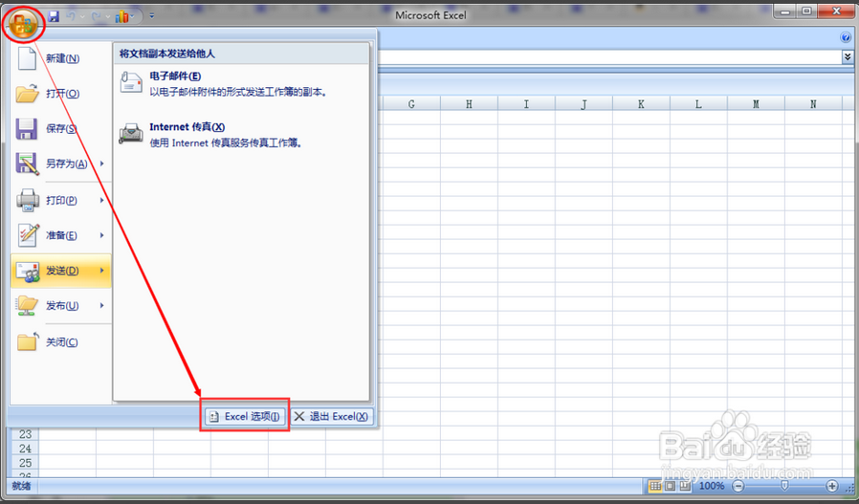Click the header 将文档副本发送给他人

pyautogui.click(x=167, y=54)
